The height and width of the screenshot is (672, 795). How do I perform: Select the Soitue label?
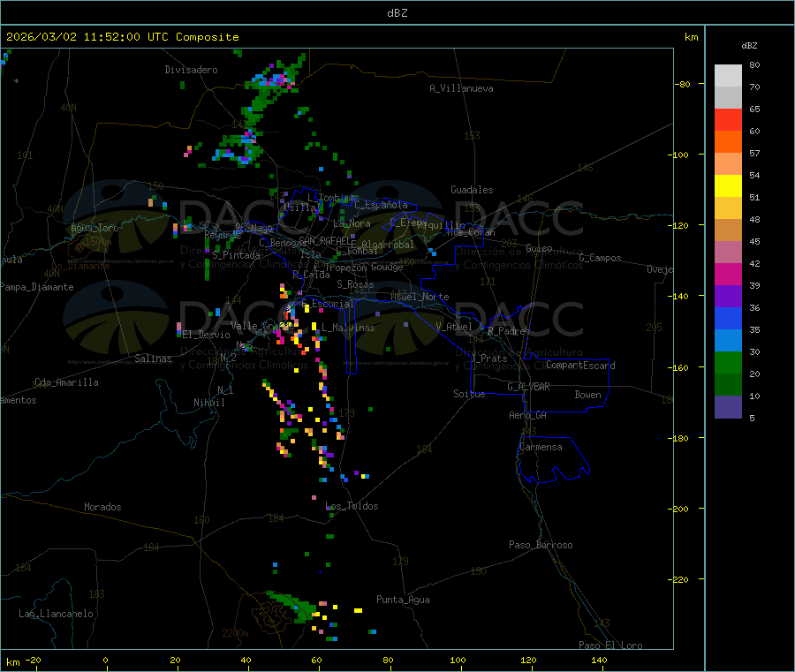[x=469, y=394]
